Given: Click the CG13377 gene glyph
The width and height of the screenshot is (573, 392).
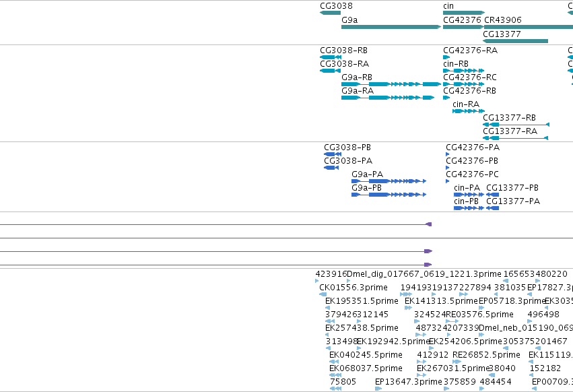Looking at the screenshot, I should (515, 41).
